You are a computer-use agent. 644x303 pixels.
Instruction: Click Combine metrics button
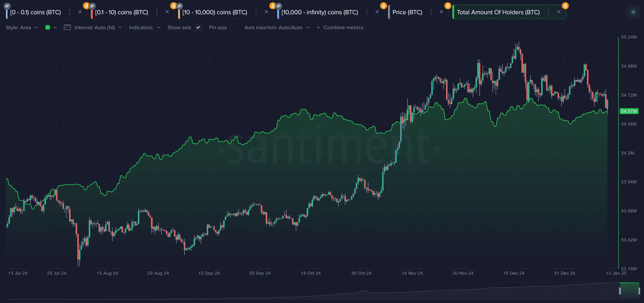(x=340, y=28)
